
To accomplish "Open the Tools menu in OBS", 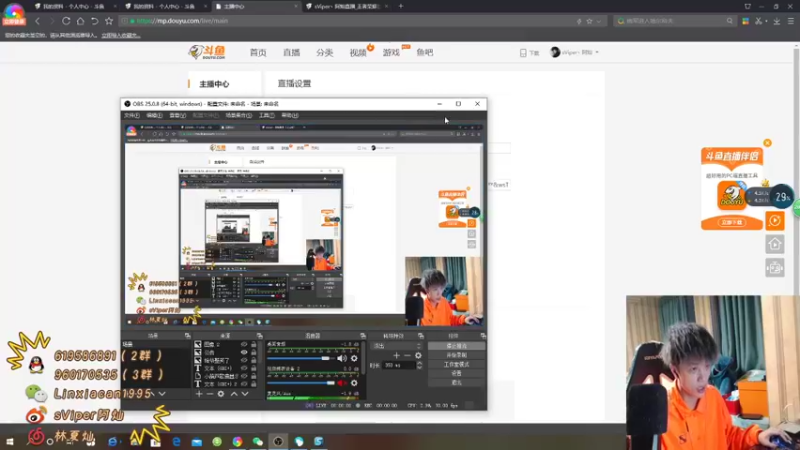I will (267, 115).
